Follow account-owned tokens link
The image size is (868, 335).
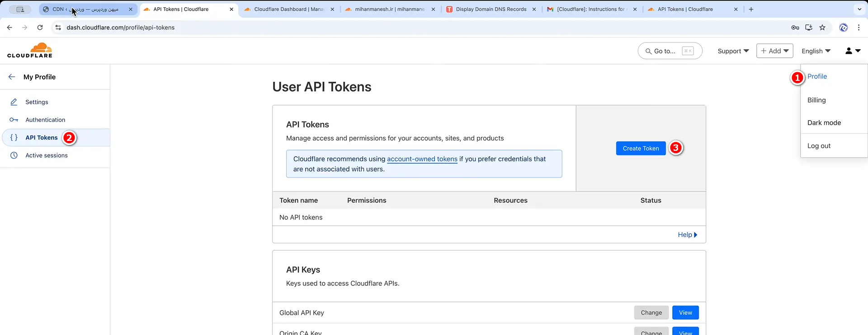pos(422,159)
